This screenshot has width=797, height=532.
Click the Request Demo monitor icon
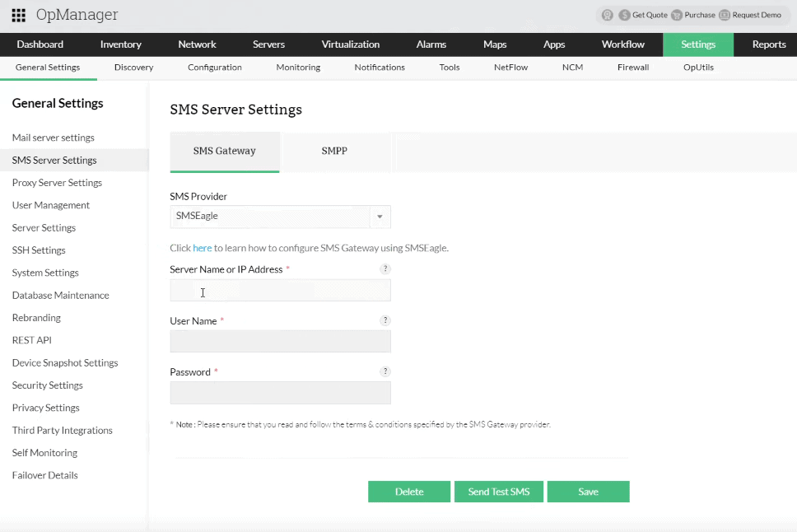[725, 16]
